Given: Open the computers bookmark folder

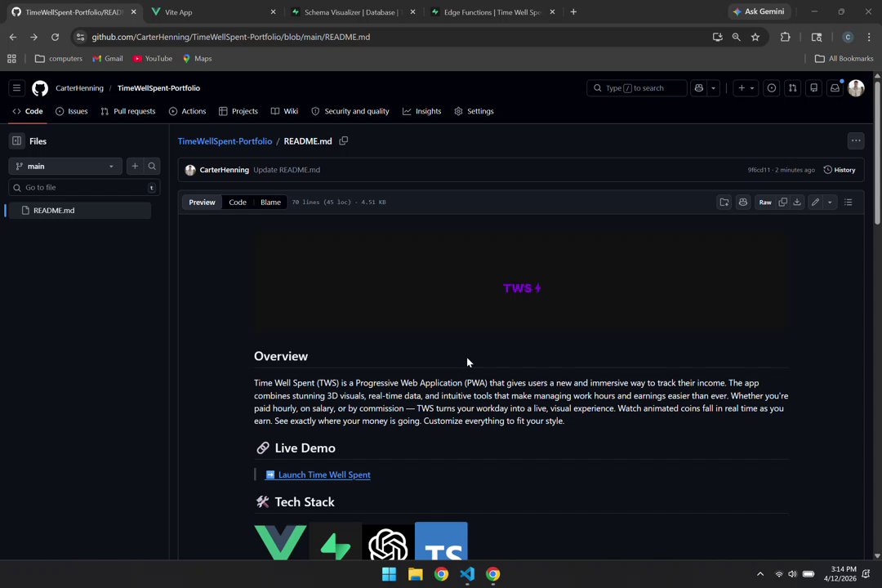Looking at the screenshot, I should pyautogui.click(x=59, y=59).
